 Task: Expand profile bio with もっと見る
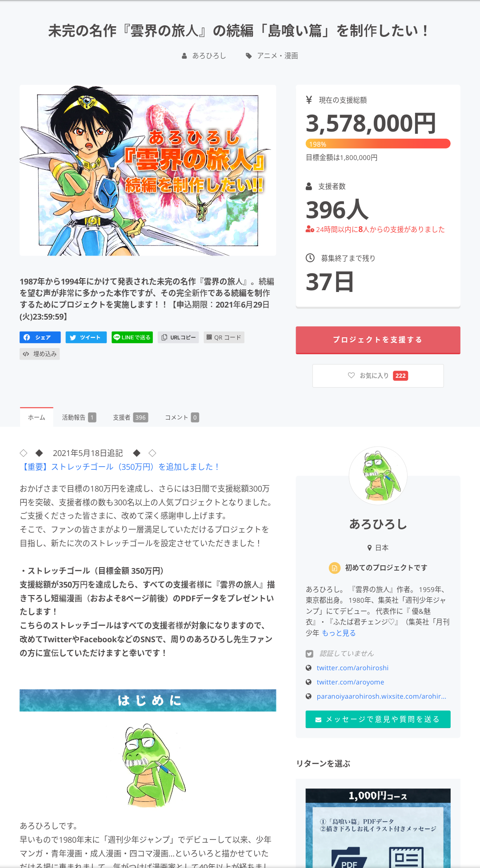coord(338,633)
